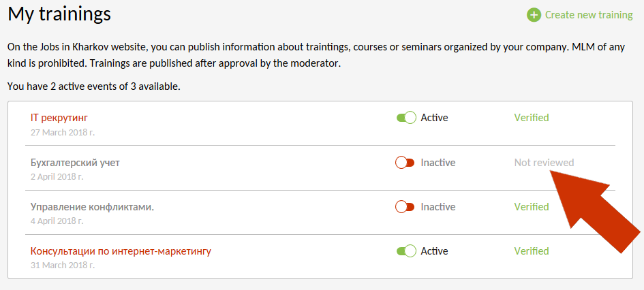Click Verified status in Управление конфликтами row
Viewport: 644px width, 290px height.
[x=531, y=207]
